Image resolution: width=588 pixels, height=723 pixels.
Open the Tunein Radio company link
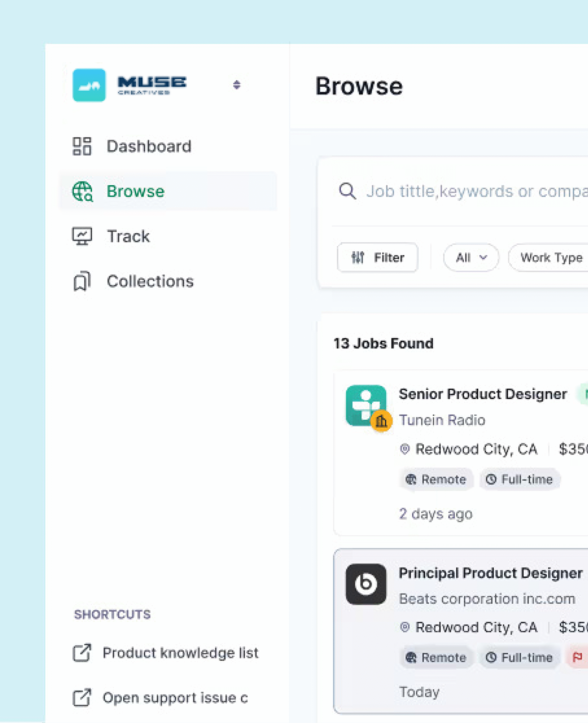tap(442, 420)
